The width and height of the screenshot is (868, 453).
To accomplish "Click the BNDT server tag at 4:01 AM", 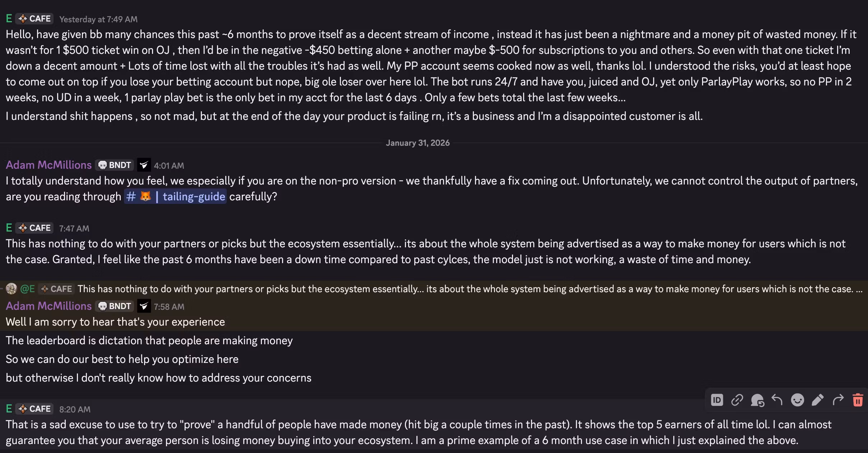I will click(x=115, y=165).
